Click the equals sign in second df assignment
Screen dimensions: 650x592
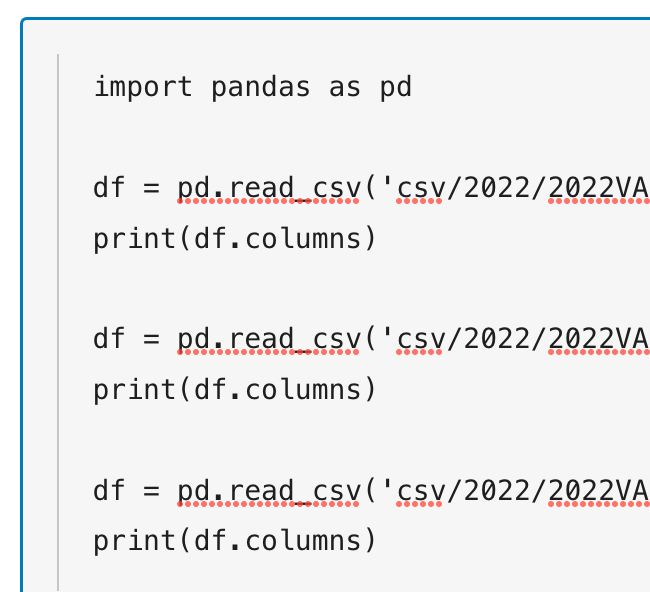coord(151,339)
